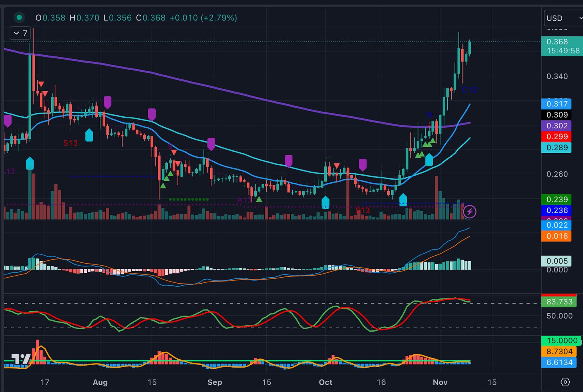Click the 17 date on time axis
The height and width of the screenshot is (392, 583).
(45, 382)
